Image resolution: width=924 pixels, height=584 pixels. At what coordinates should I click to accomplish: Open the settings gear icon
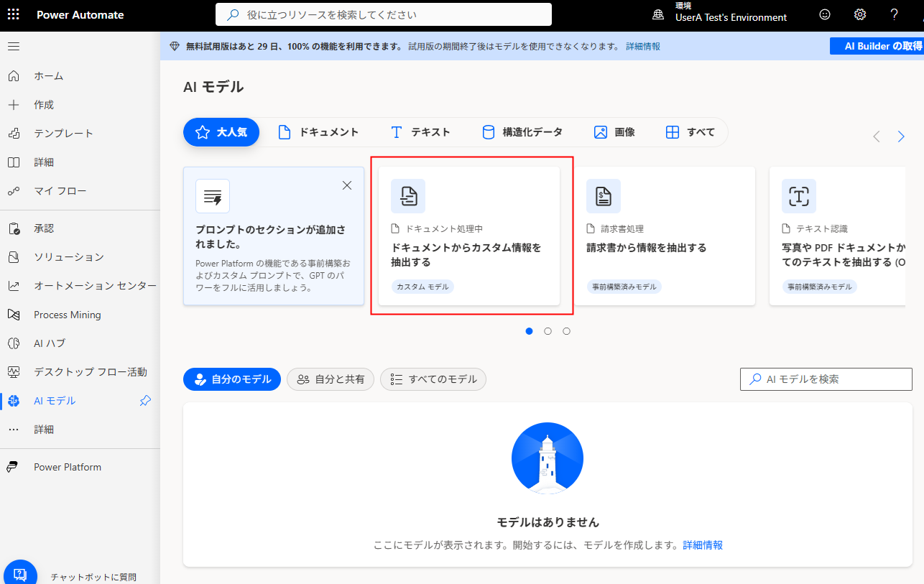click(x=860, y=14)
